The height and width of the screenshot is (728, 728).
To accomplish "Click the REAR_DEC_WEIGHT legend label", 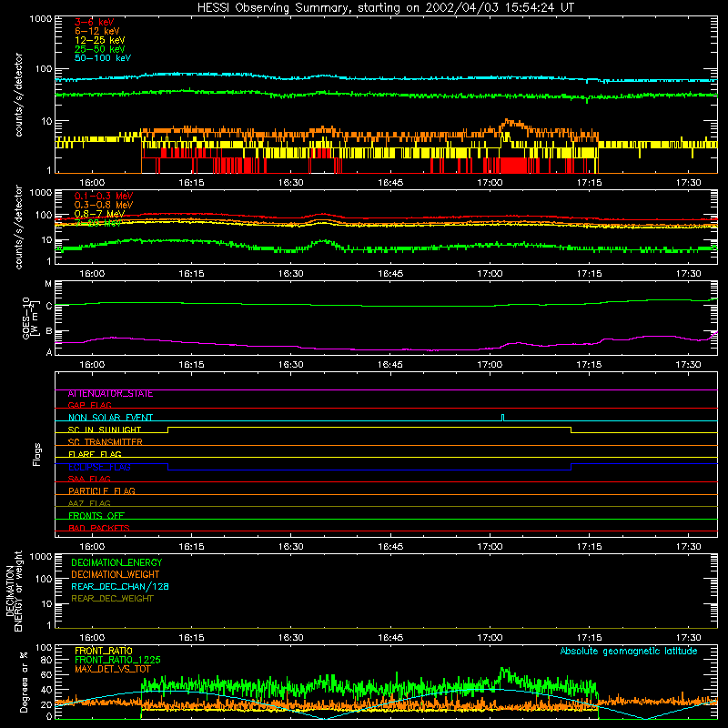I will (x=112, y=599).
